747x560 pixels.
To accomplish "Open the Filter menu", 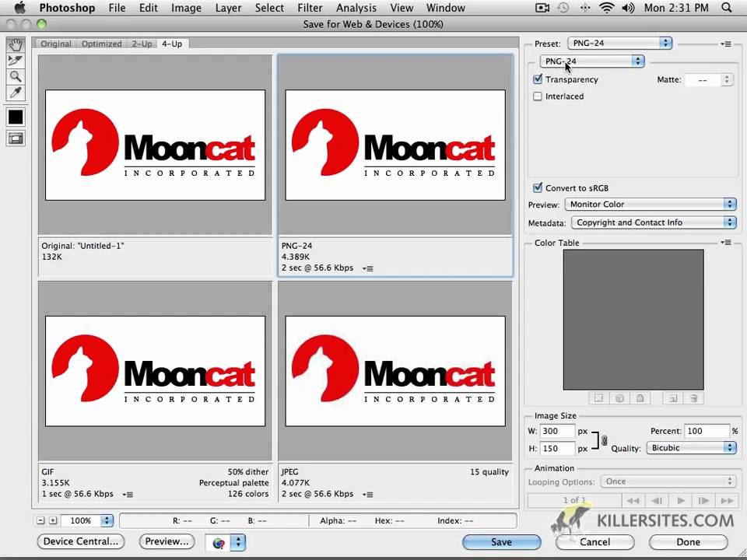I will (310, 8).
